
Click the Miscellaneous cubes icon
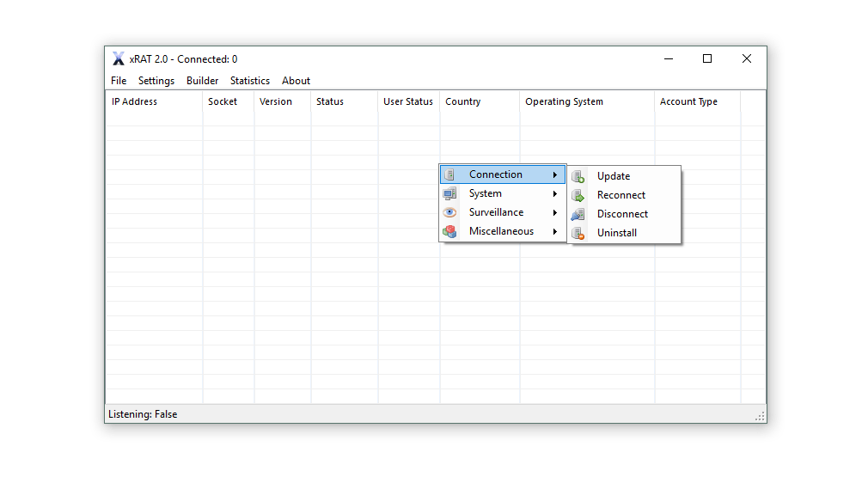pyautogui.click(x=449, y=232)
